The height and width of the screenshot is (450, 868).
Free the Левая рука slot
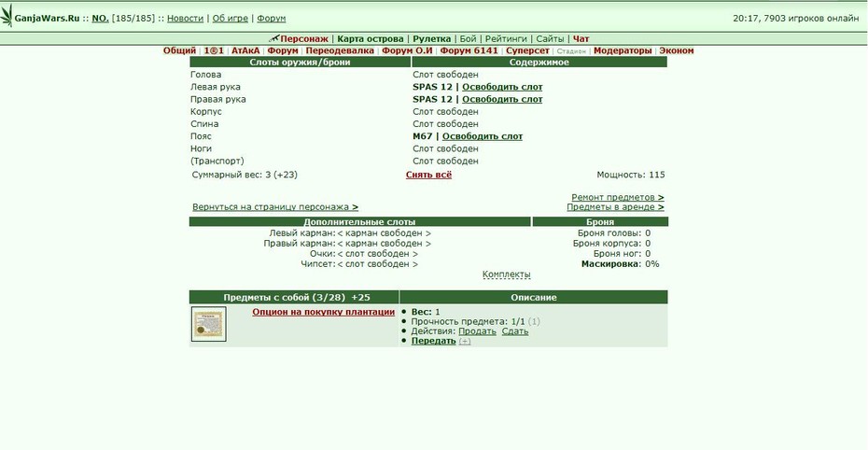tap(502, 87)
